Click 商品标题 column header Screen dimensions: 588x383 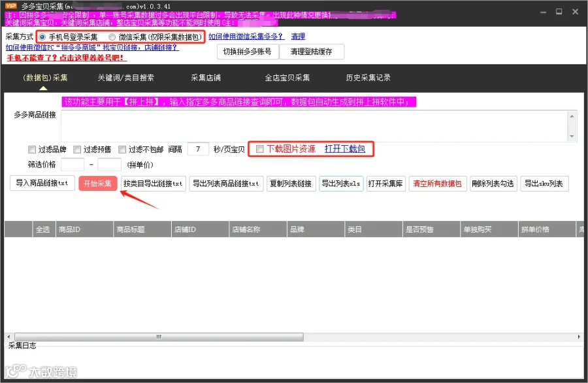142,229
